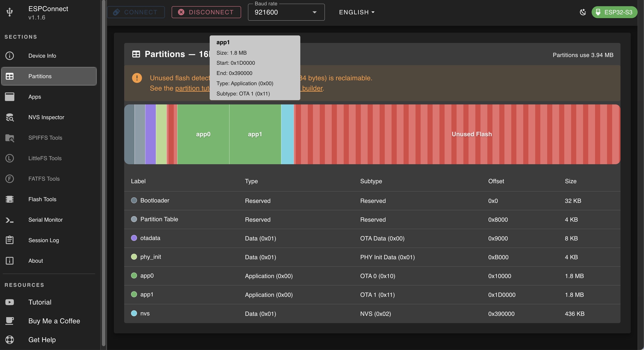Click the Get Help lifebuoy icon
Viewport: 644px width, 350px height.
pyautogui.click(x=9, y=340)
